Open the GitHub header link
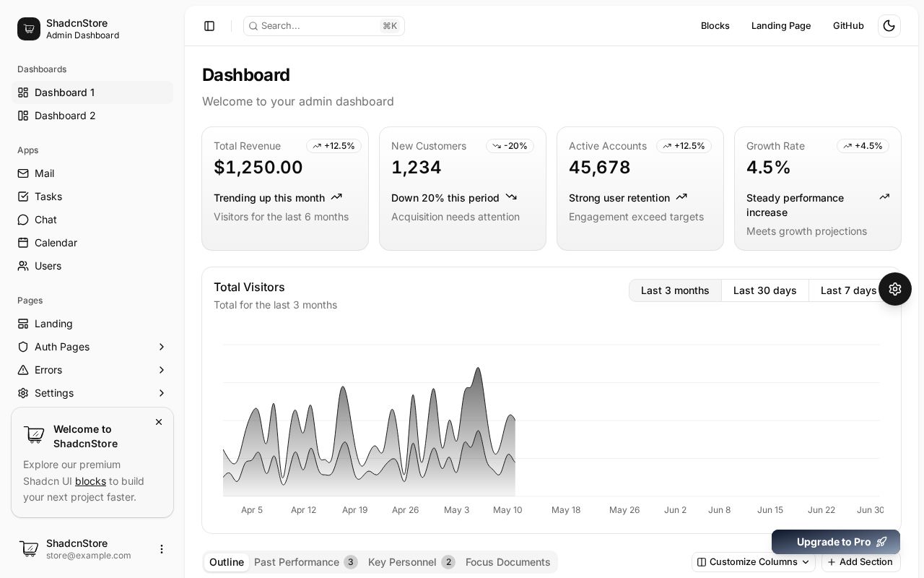Screen dimensions: 924x578 click(x=848, y=26)
